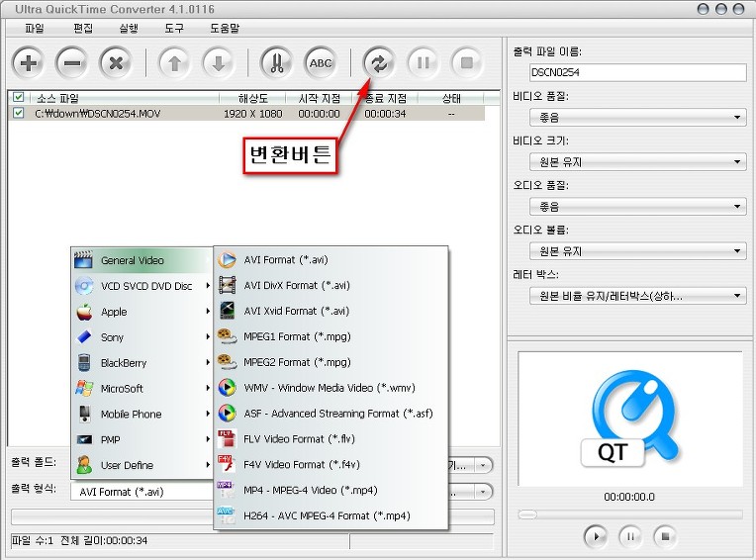Open the Sony format category
Screen dimensions: 756x560
click(x=142, y=336)
